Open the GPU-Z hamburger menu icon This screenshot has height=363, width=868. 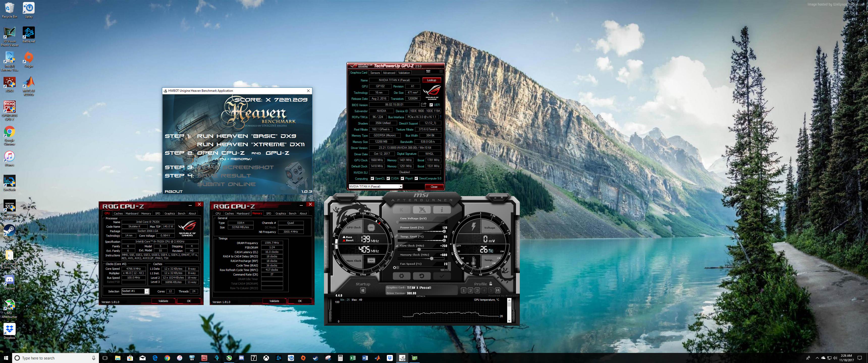(441, 71)
